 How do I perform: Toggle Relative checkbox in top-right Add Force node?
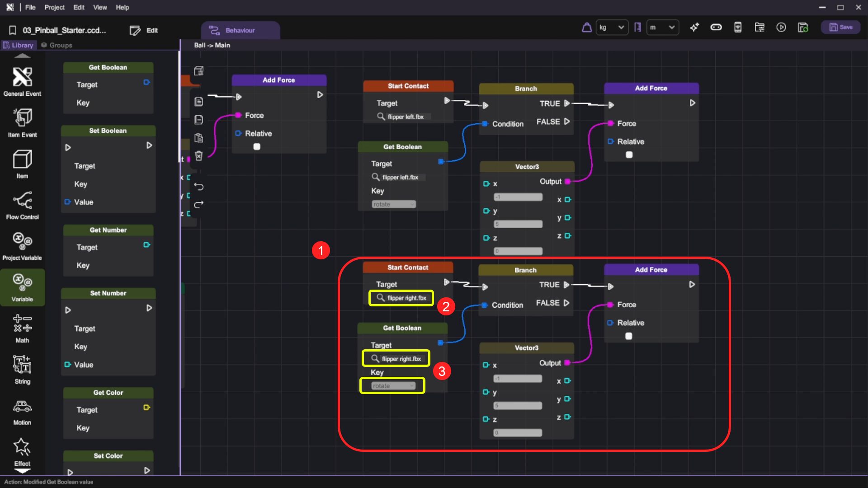pos(629,155)
